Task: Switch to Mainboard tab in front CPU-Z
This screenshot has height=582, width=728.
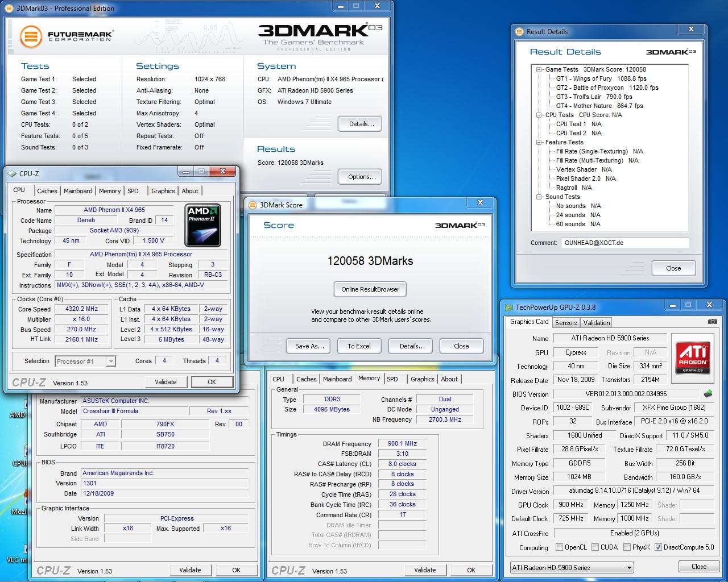Action: 78,191
